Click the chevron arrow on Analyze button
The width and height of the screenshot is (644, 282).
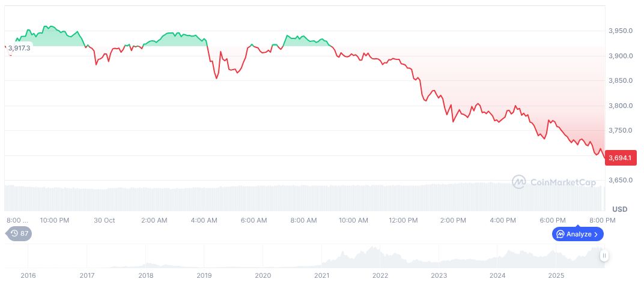(597, 234)
